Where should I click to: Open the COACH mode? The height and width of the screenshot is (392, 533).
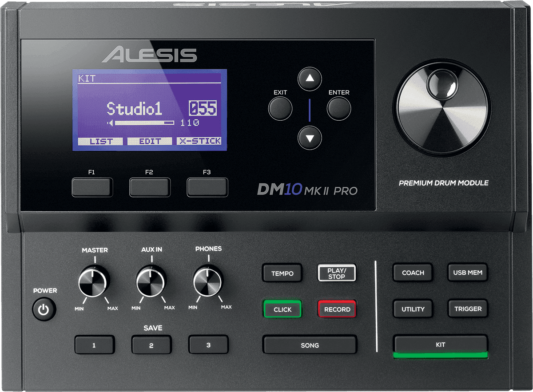413,273
